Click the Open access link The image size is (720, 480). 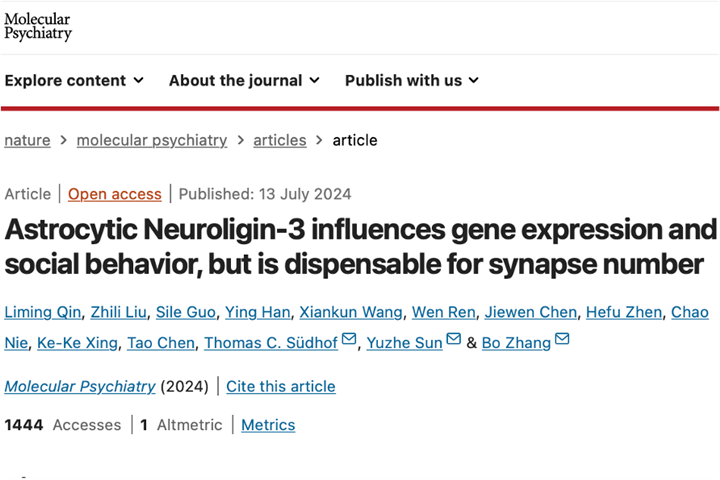115,194
